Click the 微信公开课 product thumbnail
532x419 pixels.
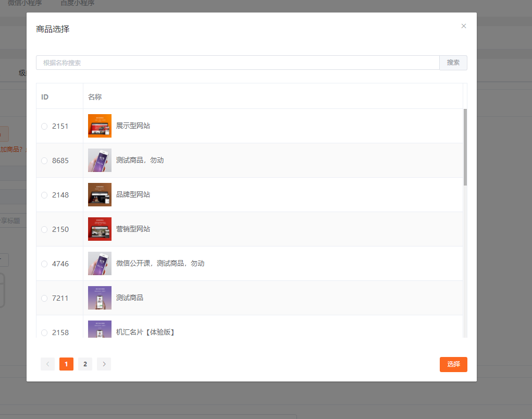[100, 263]
